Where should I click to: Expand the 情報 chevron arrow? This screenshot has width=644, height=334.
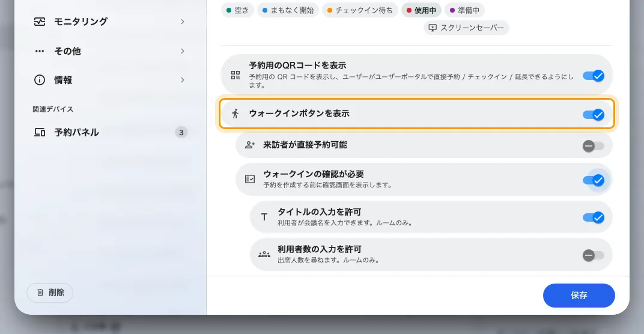point(183,80)
